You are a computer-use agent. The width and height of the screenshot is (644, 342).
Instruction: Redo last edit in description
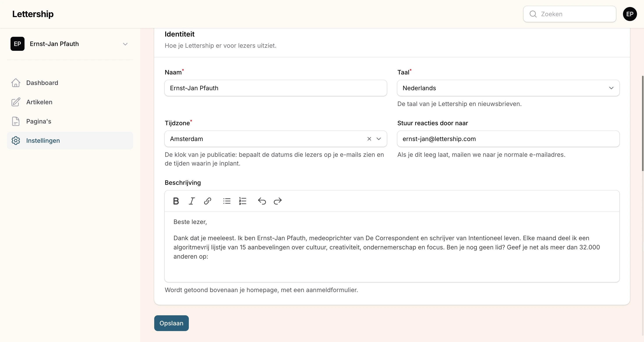click(x=278, y=201)
